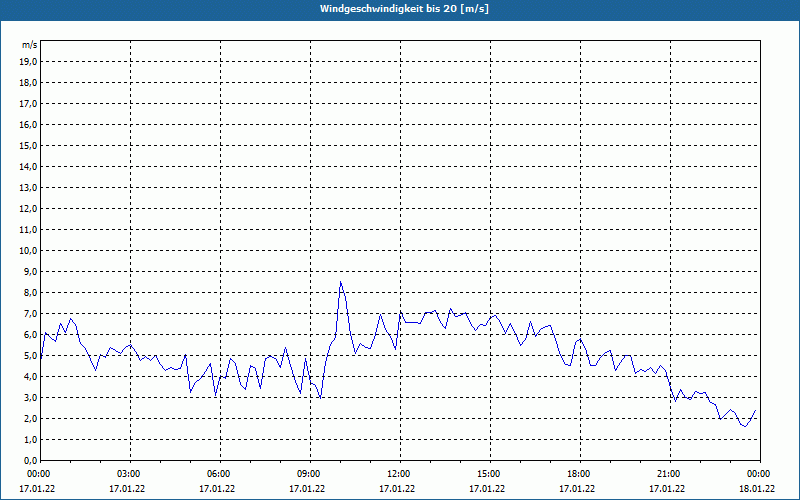Select the "16,0" y-axis label
The width and height of the screenshot is (800, 500).
coord(28,124)
